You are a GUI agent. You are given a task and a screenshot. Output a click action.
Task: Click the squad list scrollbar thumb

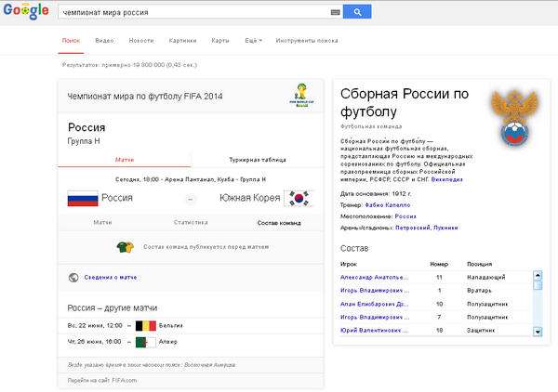(538, 285)
